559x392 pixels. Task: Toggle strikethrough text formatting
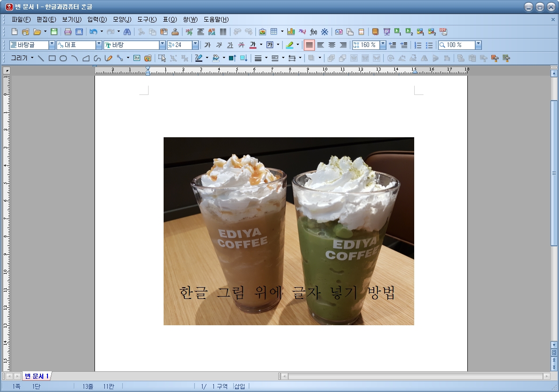(241, 45)
